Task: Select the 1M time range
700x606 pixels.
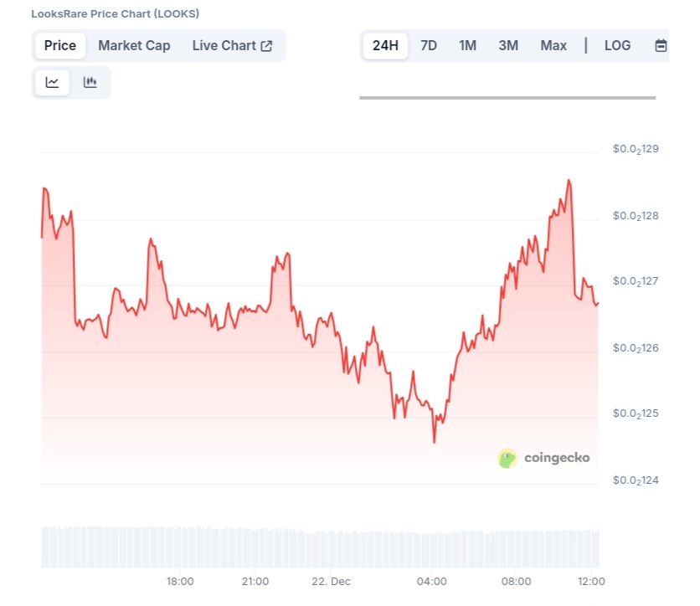Action: coord(467,45)
